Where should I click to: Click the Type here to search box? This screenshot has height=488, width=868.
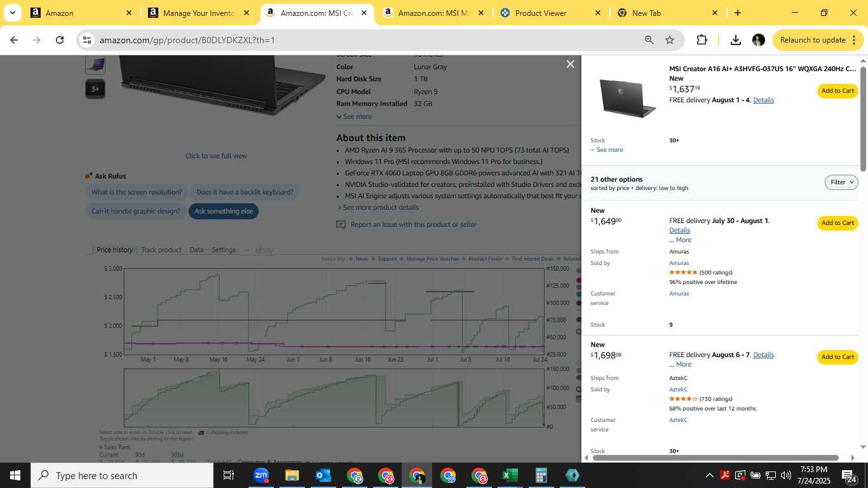[122, 475]
